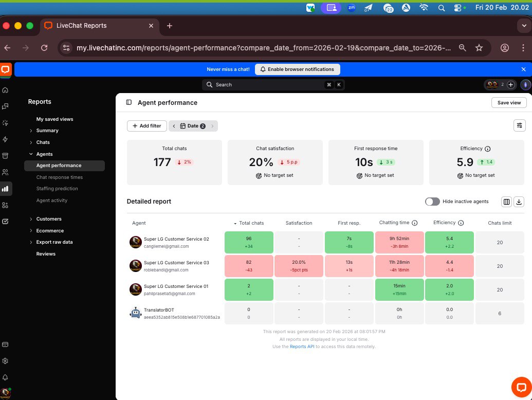
Task: Click the browser zoom magnifier icon
Action: [x=462, y=48]
